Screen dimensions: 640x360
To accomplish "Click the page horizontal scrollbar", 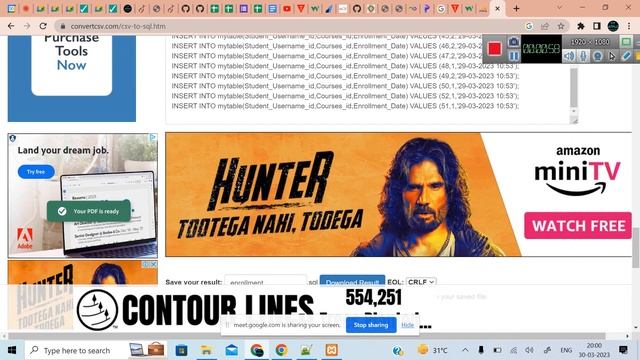I will tap(306, 336).
